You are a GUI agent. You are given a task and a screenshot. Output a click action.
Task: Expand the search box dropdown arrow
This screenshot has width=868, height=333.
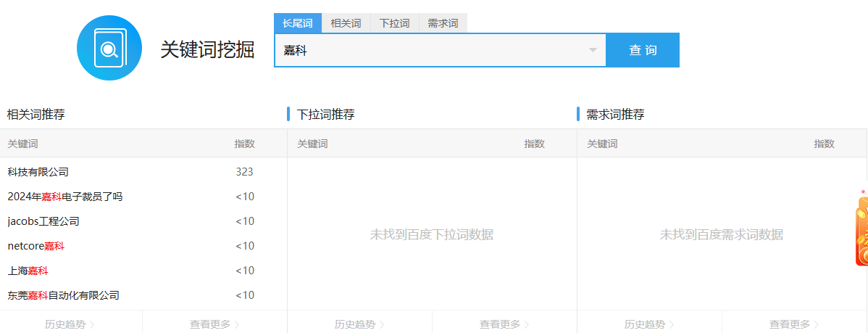593,50
